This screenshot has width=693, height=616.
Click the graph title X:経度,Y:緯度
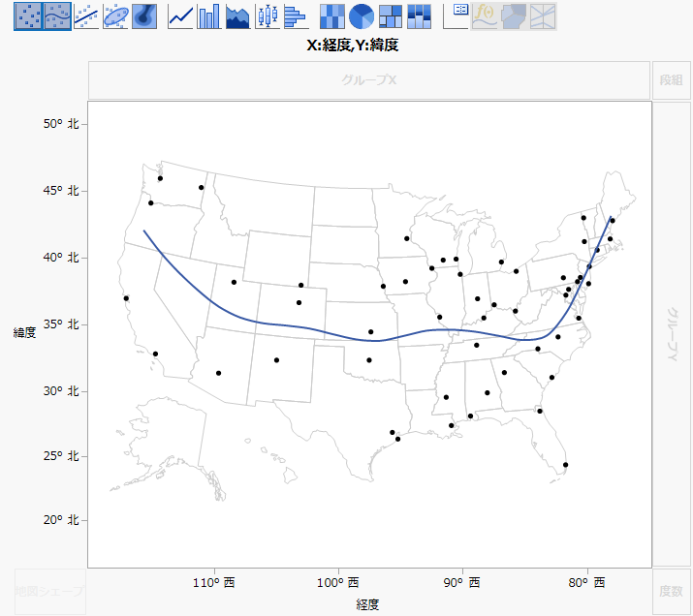point(353,46)
